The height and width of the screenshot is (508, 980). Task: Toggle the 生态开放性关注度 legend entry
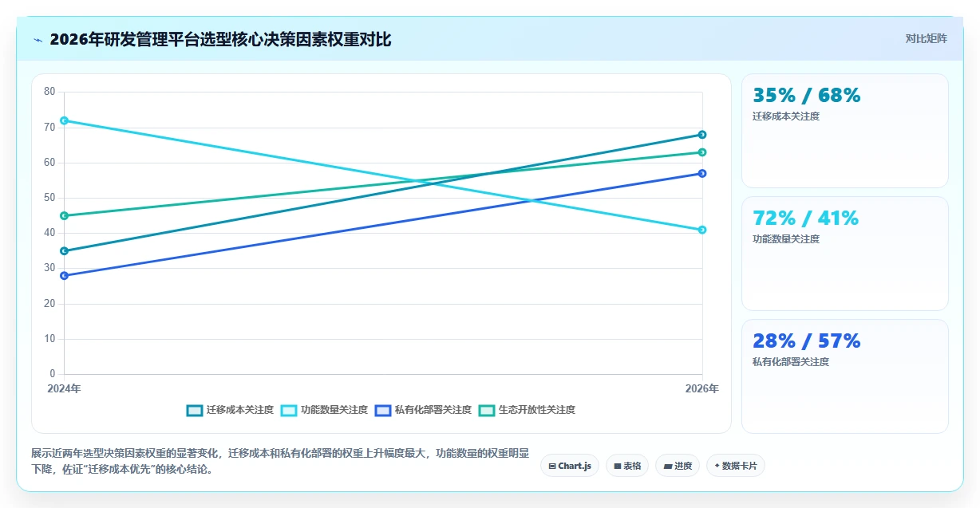tap(527, 410)
